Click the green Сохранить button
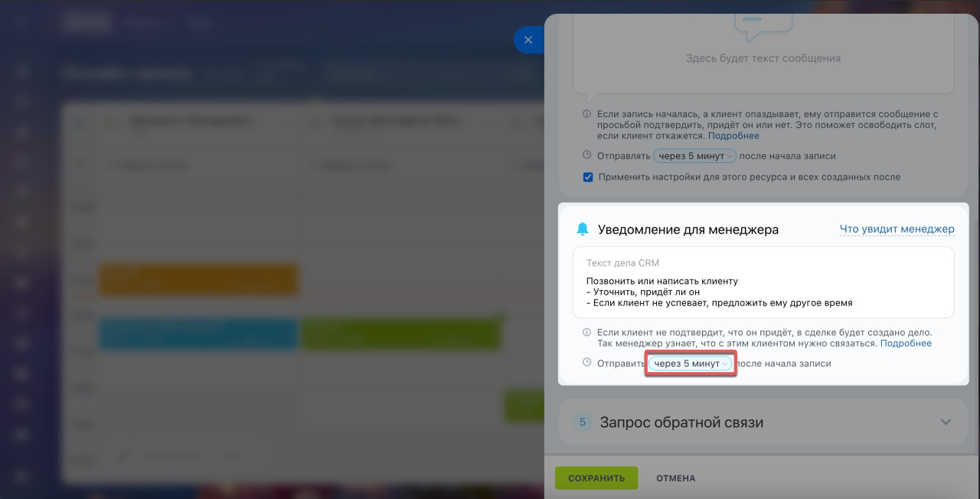This screenshot has height=499, width=980. 596,478
